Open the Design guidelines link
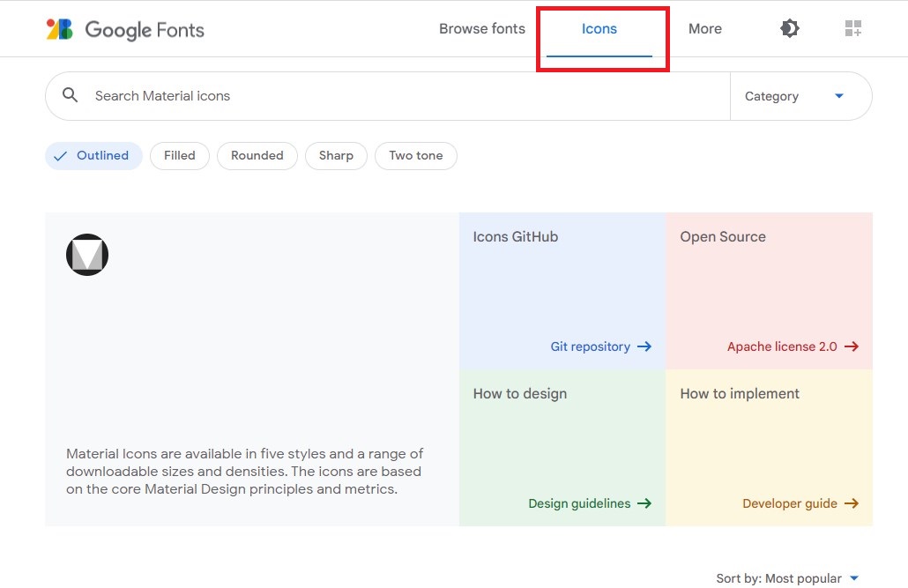The height and width of the screenshot is (588, 908). click(x=581, y=503)
